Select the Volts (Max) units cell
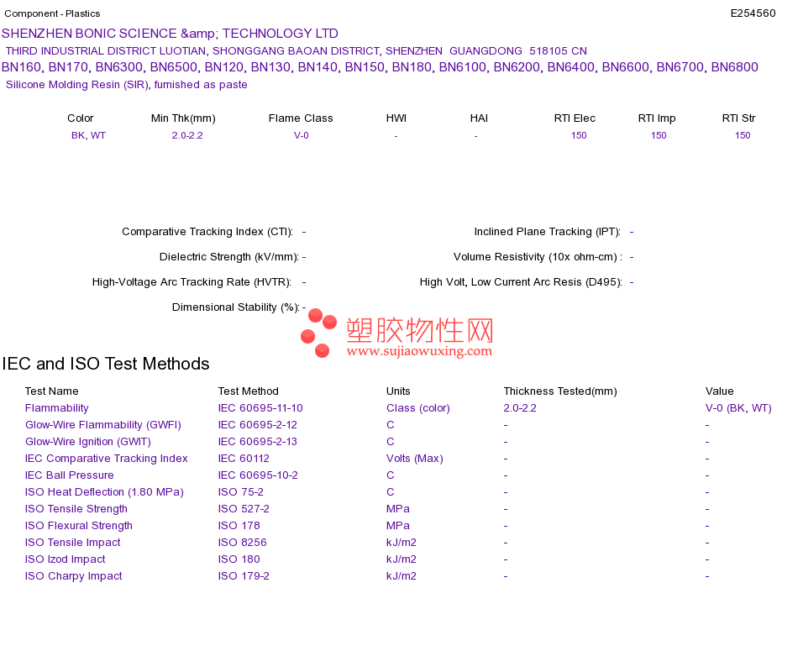 (415, 458)
